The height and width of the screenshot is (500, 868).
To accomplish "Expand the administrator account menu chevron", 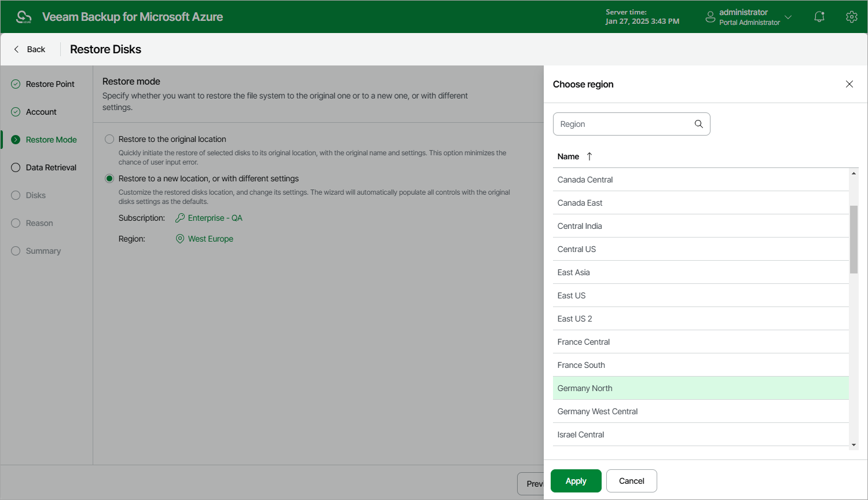I will pyautogui.click(x=788, y=17).
